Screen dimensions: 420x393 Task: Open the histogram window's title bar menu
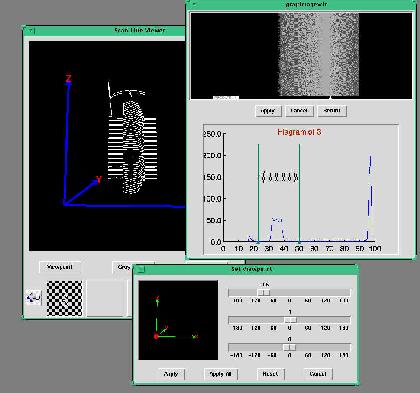(x=193, y=4)
